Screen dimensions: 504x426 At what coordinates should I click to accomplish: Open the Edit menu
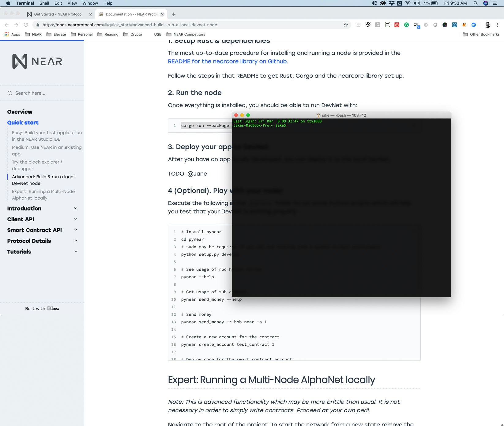[58, 3]
